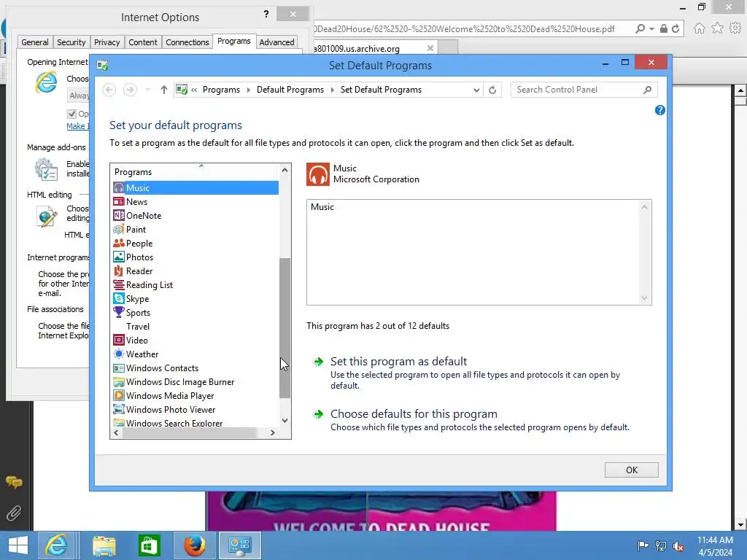Click the breadcrumb chevron after Programs
Image resolution: width=747 pixels, height=560 pixels.
pyautogui.click(x=248, y=90)
